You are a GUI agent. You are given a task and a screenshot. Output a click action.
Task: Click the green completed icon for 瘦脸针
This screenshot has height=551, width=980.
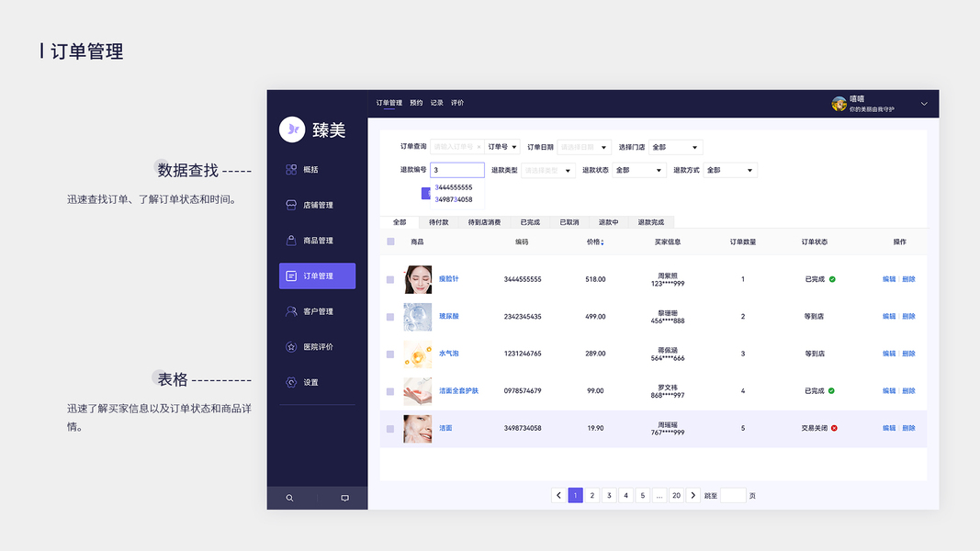pyautogui.click(x=832, y=279)
